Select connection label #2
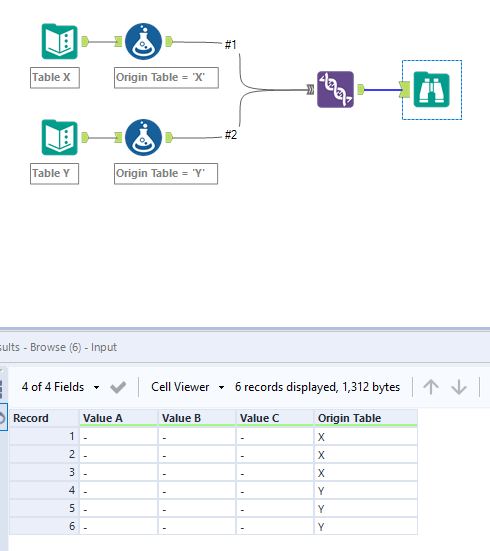 point(231,135)
